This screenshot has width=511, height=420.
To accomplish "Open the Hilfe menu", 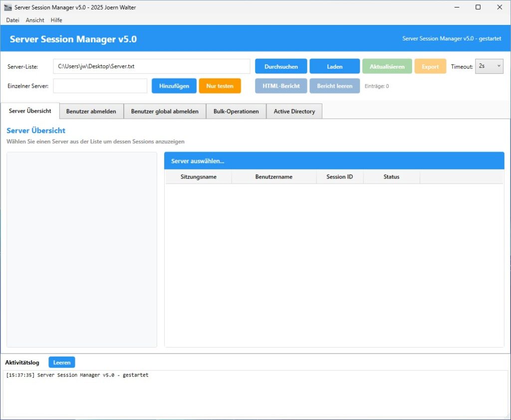I will tap(56, 20).
